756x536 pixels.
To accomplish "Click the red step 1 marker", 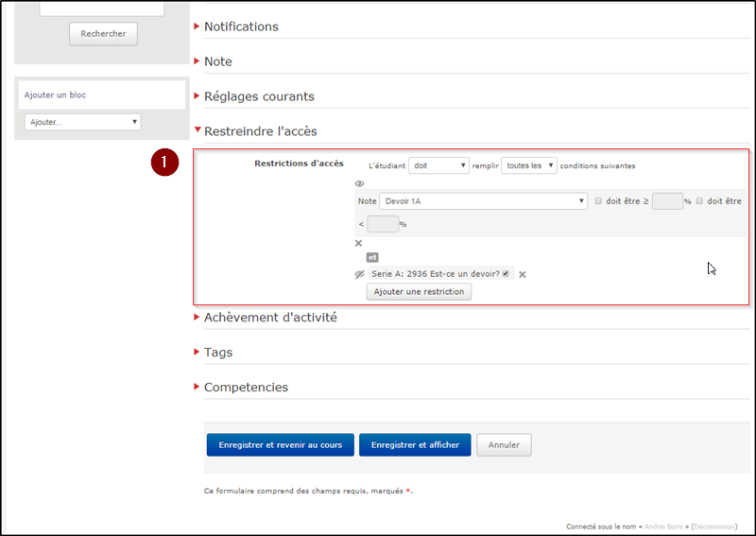I will [x=164, y=163].
